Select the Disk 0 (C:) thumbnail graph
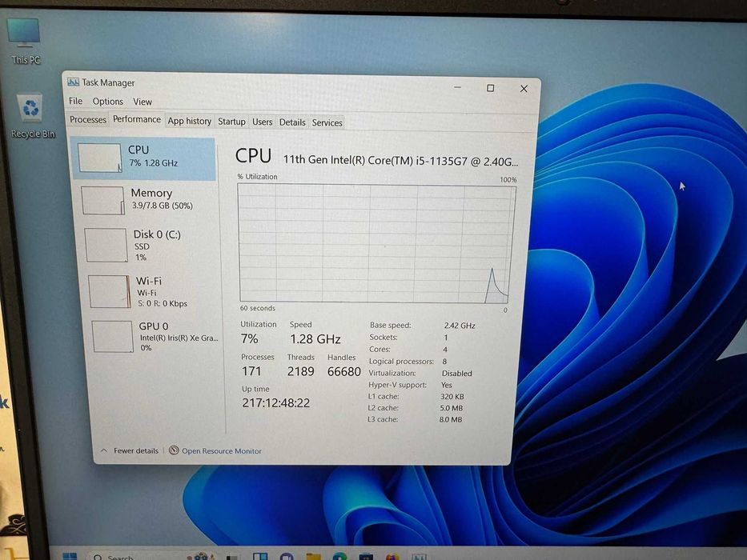Screen dimensions: 747x560 [x=106, y=245]
